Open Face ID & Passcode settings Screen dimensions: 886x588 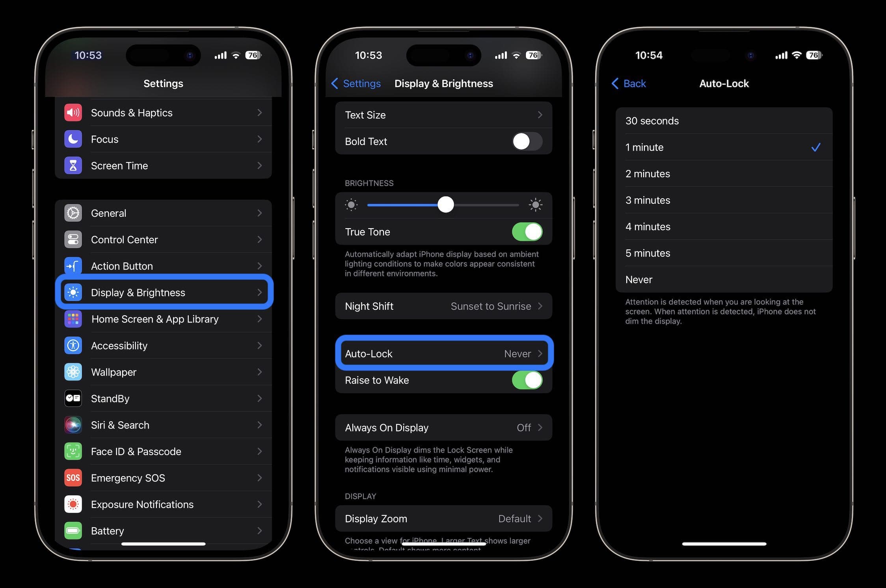tap(162, 451)
